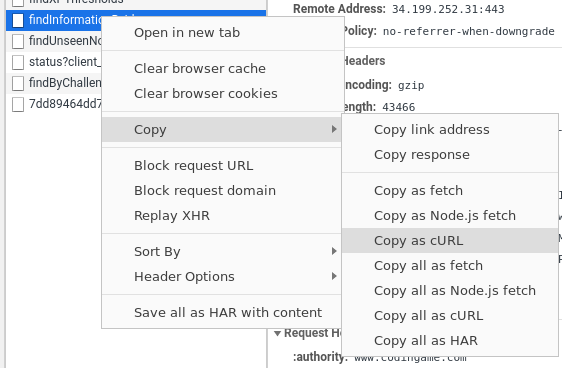
Task: Tick the checkbox for findInformation request
Action: (18, 20)
